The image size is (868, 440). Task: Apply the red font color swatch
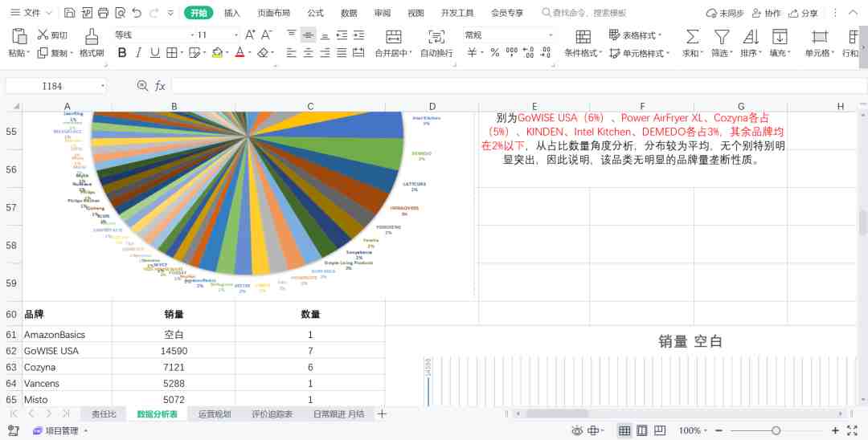click(x=240, y=53)
